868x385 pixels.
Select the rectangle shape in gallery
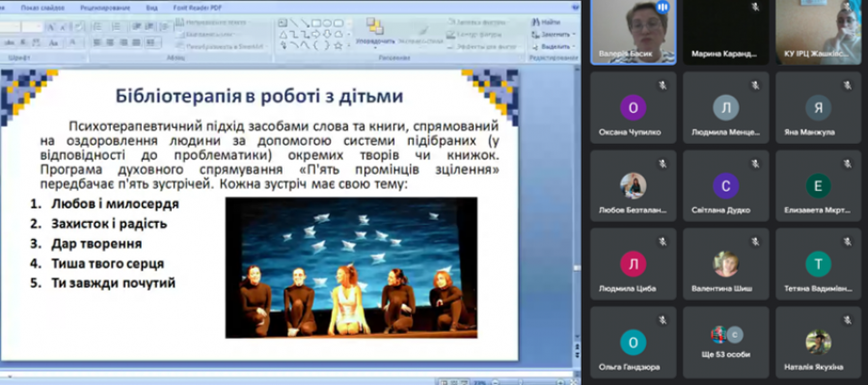pos(315,23)
